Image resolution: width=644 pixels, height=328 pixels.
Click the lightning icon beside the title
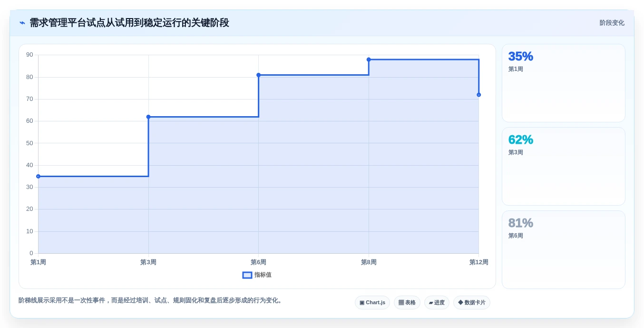22,23
